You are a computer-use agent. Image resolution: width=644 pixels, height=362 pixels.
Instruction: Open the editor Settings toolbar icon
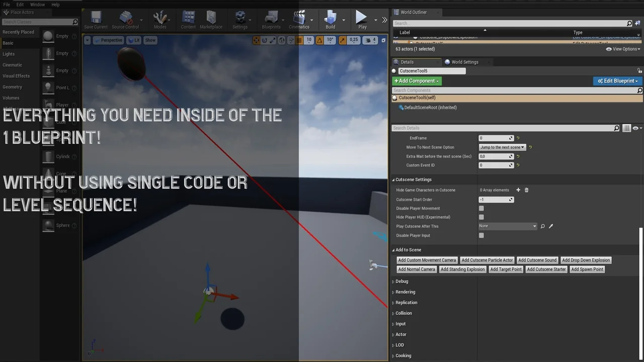point(240,19)
